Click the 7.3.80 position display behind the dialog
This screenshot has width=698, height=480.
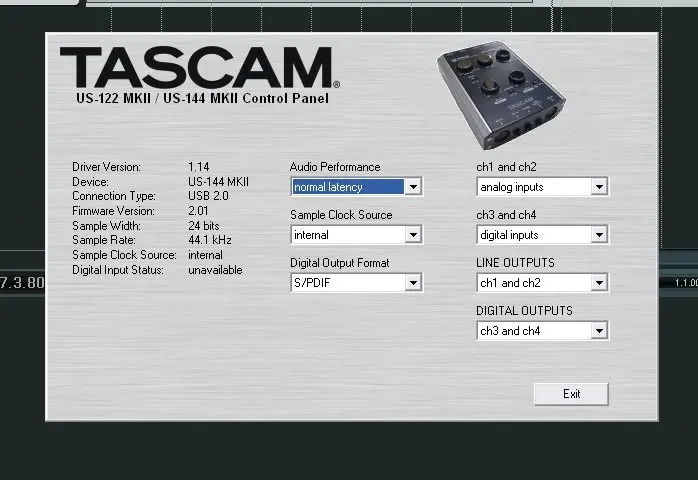coord(22,283)
